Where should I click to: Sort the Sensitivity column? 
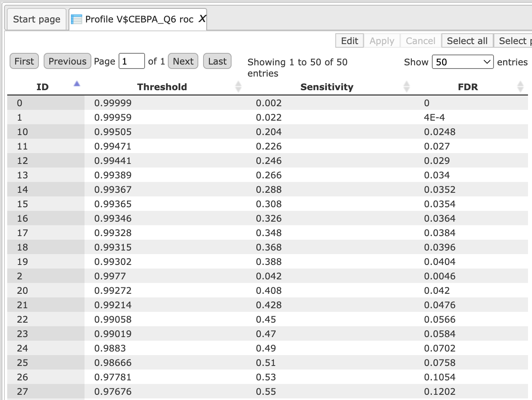tap(407, 87)
